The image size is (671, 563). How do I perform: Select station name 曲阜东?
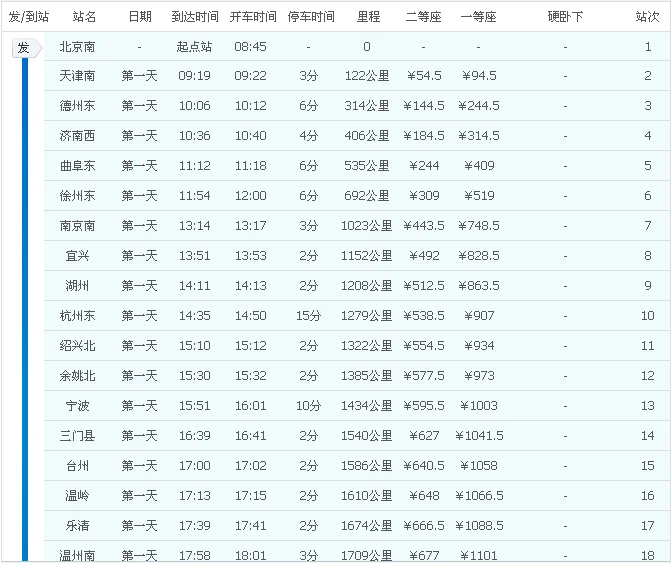pyautogui.click(x=77, y=166)
